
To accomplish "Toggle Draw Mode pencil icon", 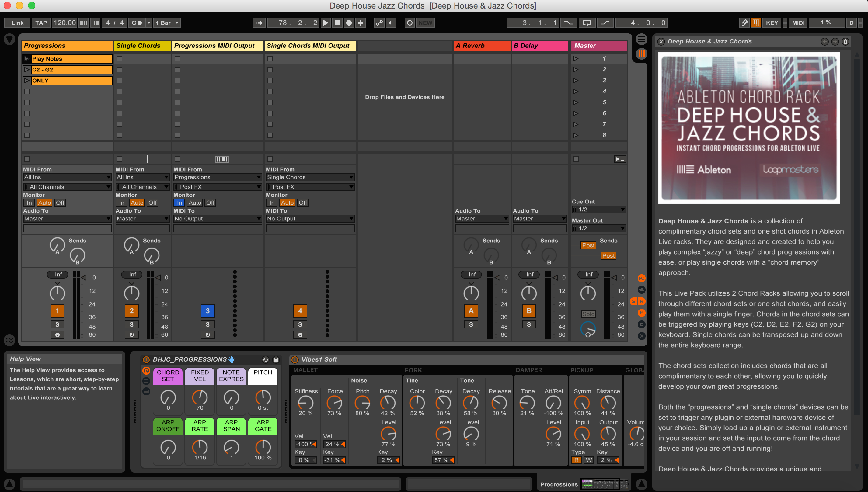I will [744, 23].
